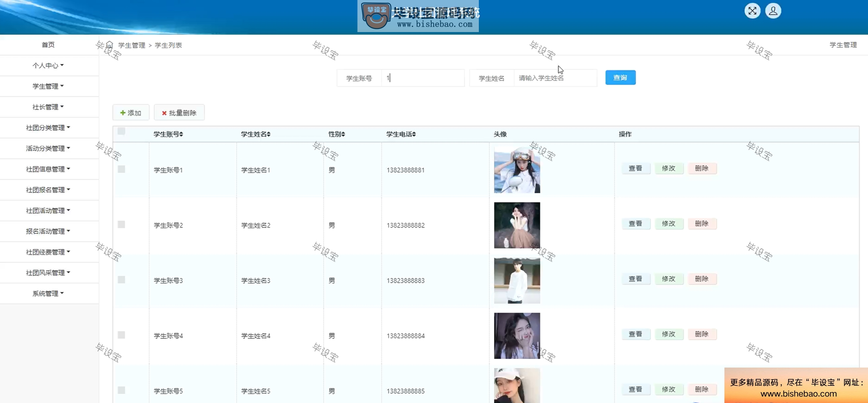Image resolution: width=868 pixels, height=403 pixels.
Task: Click 修改 for 学生账号4
Action: tap(669, 334)
